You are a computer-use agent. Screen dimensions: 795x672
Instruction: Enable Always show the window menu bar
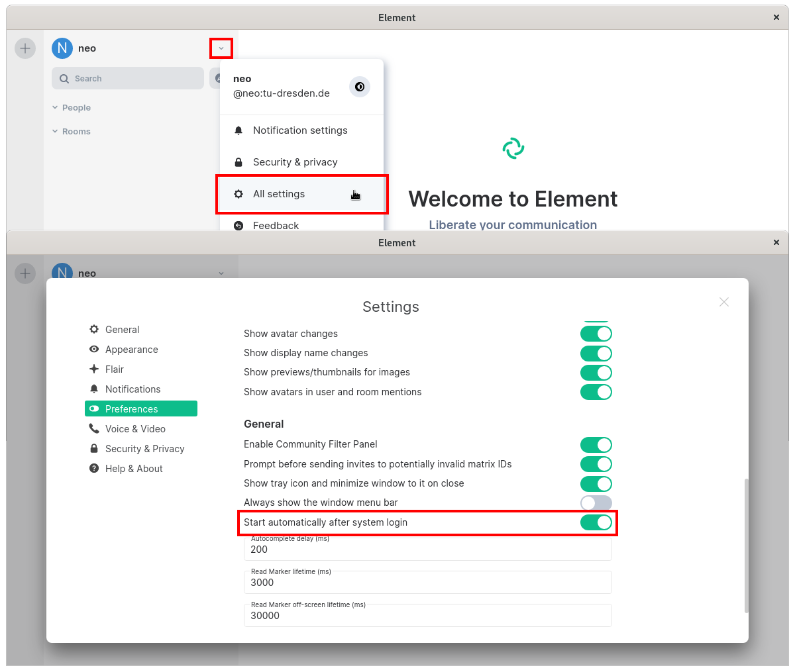pos(596,503)
